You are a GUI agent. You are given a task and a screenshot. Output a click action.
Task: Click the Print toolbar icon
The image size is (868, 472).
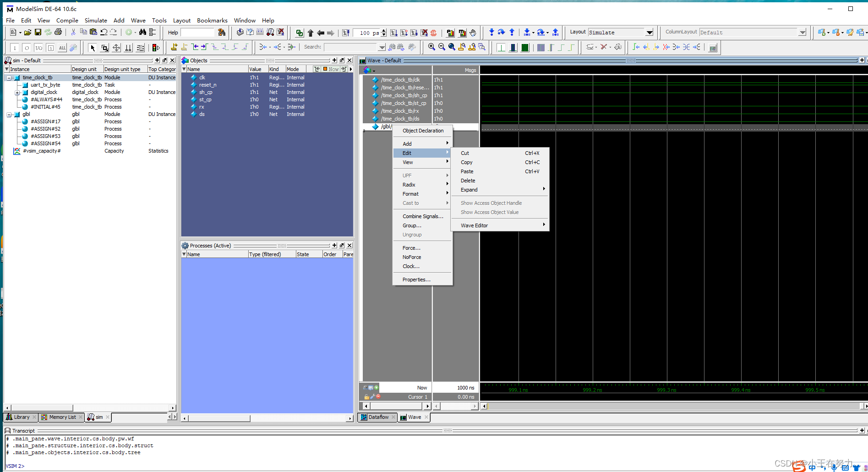click(58, 32)
